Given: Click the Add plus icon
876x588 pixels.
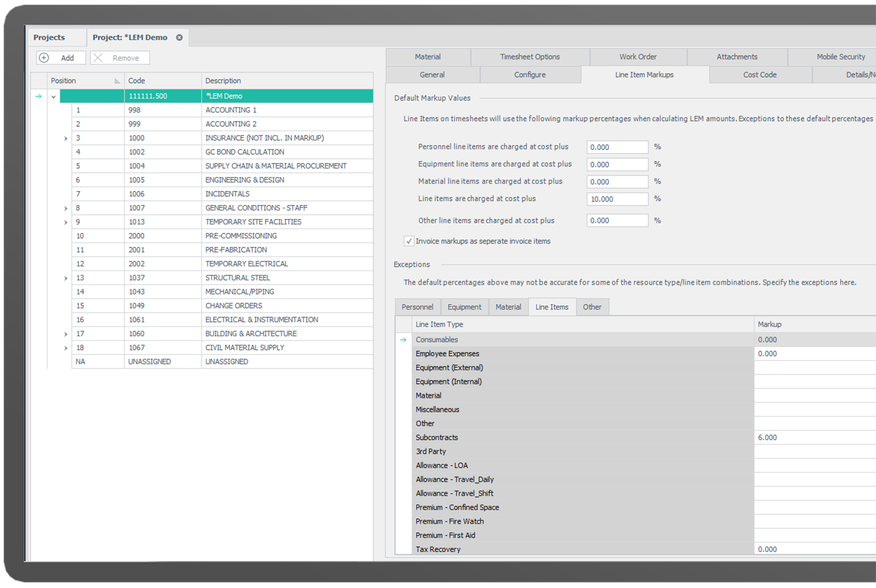Looking at the screenshot, I should (x=44, y=58).
